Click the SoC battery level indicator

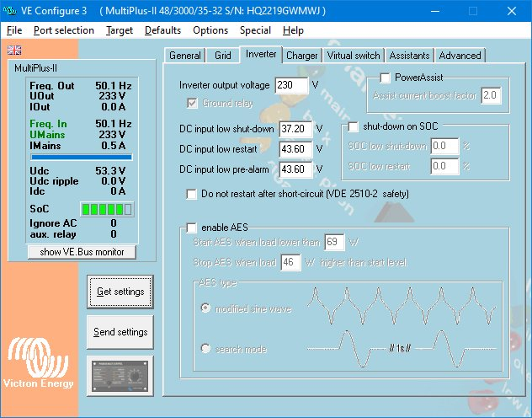click(x=110, y=208)
